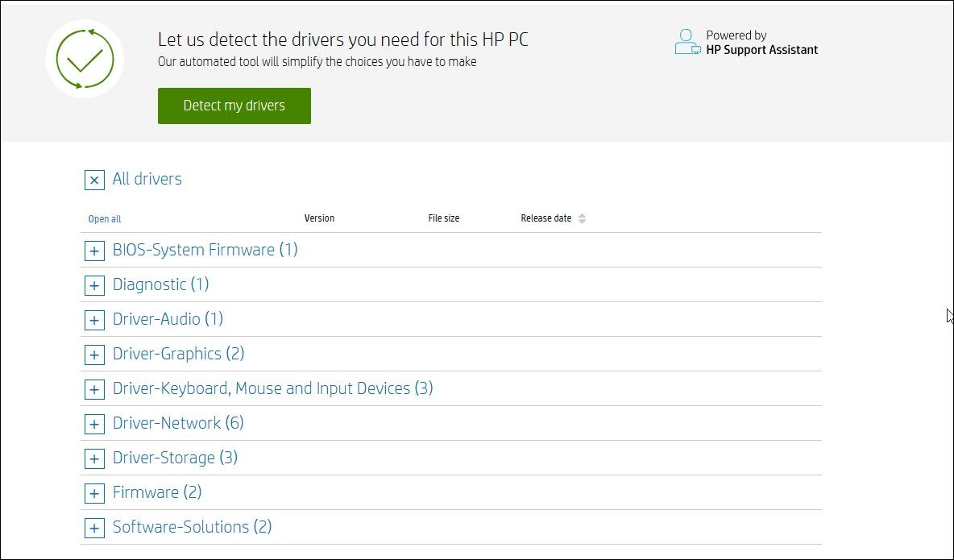The image size is (954, 560).
Task: Click the HP Support Assistant icon
Action: [687, 42]
